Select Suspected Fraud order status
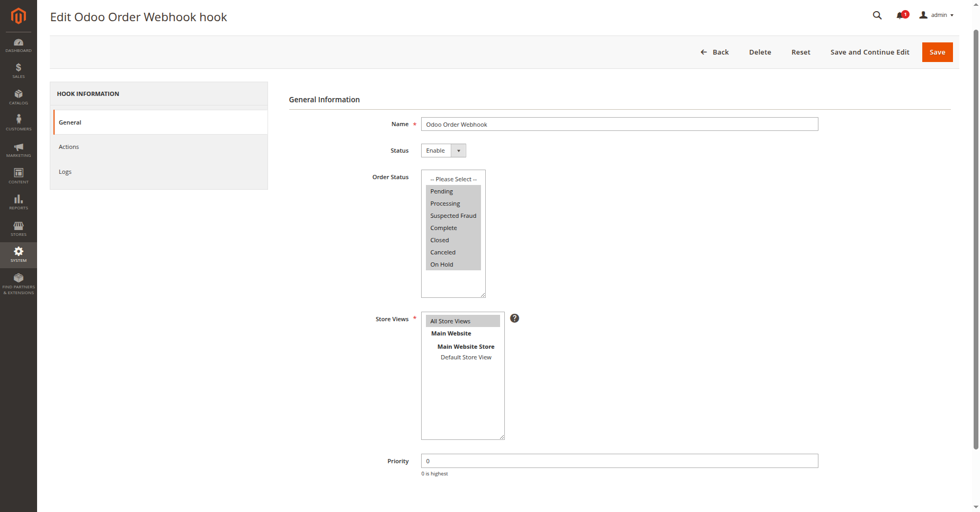 pos(453,216)
